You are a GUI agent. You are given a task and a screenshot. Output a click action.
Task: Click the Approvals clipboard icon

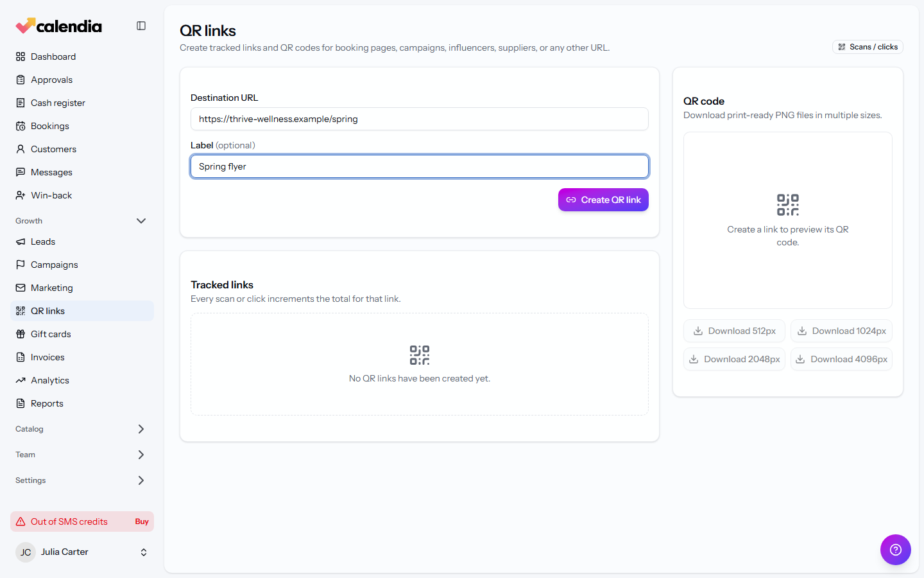(21, 80)
